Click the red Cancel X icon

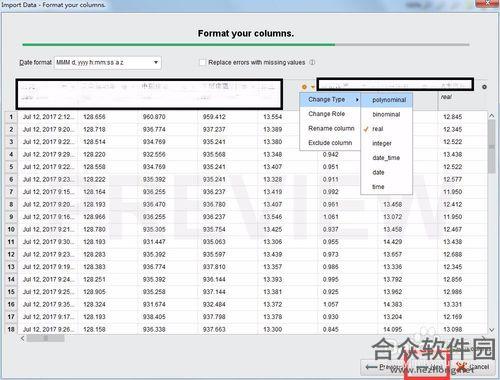pyautogui.click(x=461, y=367)
